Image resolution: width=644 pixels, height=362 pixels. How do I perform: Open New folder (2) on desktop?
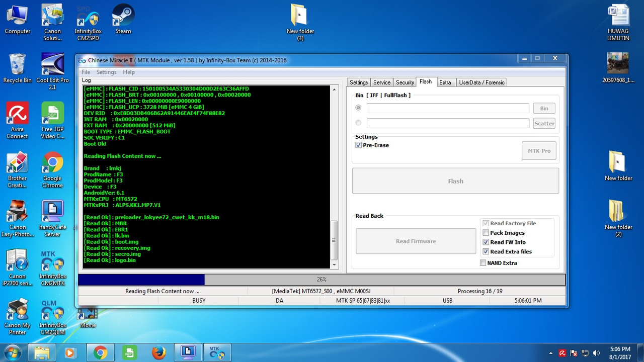click(x=618, y=219)
